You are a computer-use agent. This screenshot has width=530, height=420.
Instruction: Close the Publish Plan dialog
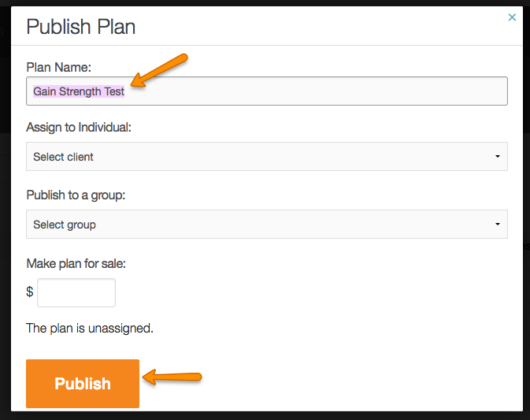[x=512, y=17]
